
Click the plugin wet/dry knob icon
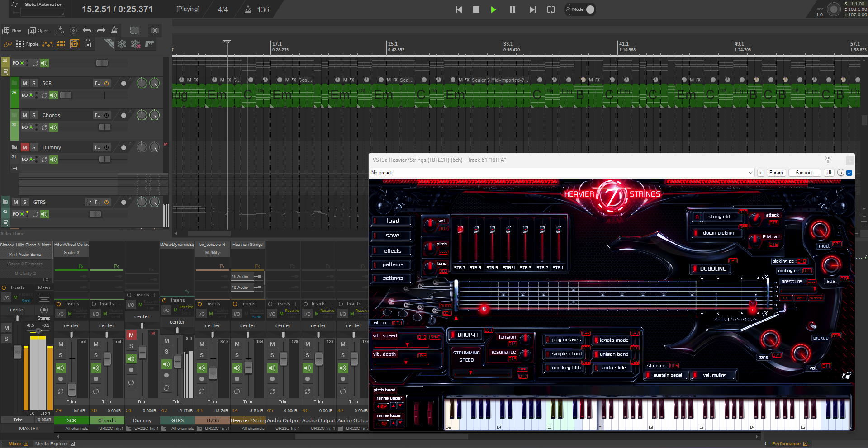tap(841, 173)
